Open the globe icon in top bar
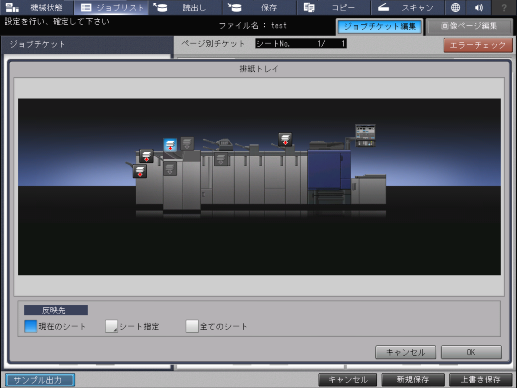The image size is (517, 388). 455,7
